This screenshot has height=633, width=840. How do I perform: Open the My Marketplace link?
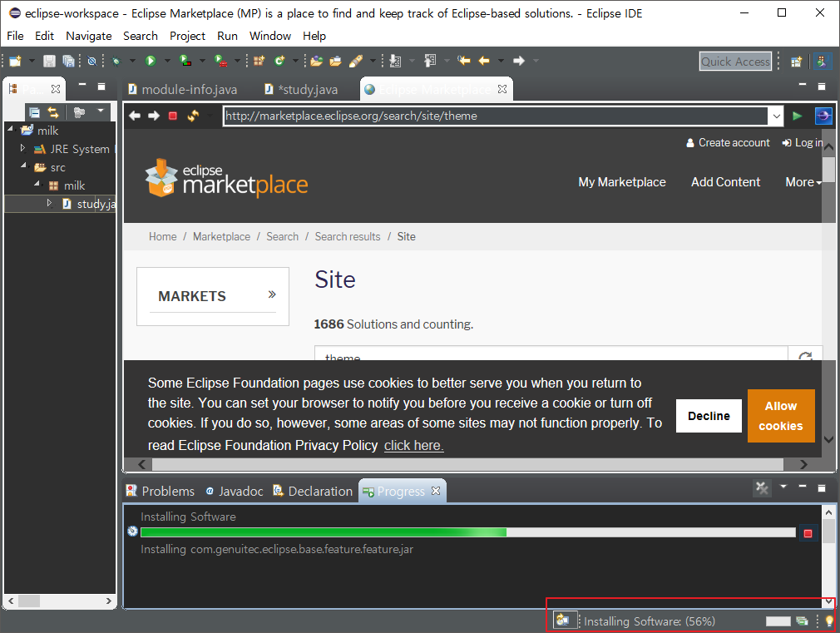622,182
